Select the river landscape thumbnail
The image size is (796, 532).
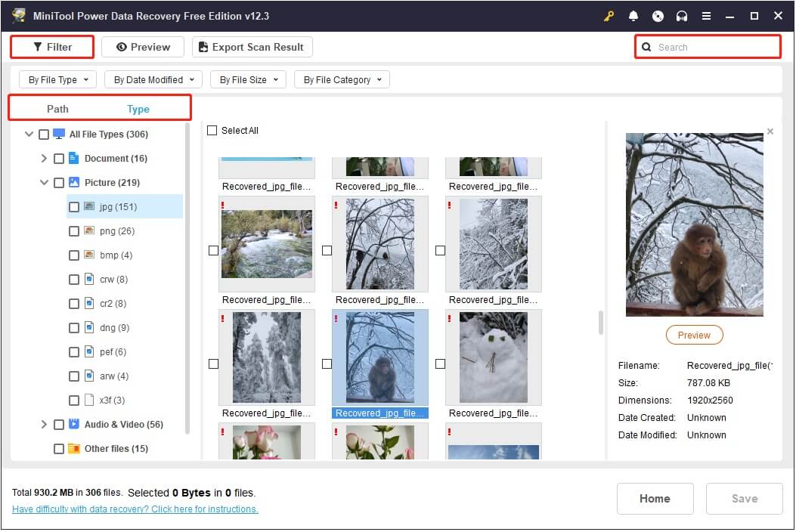pyautogui.click(x=267, y=244)
